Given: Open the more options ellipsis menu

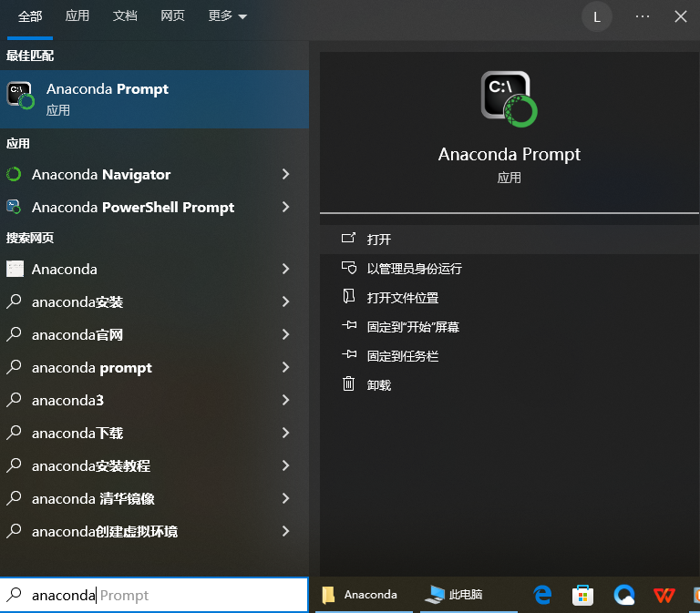Looking at the screenshot, I should 643,16.
